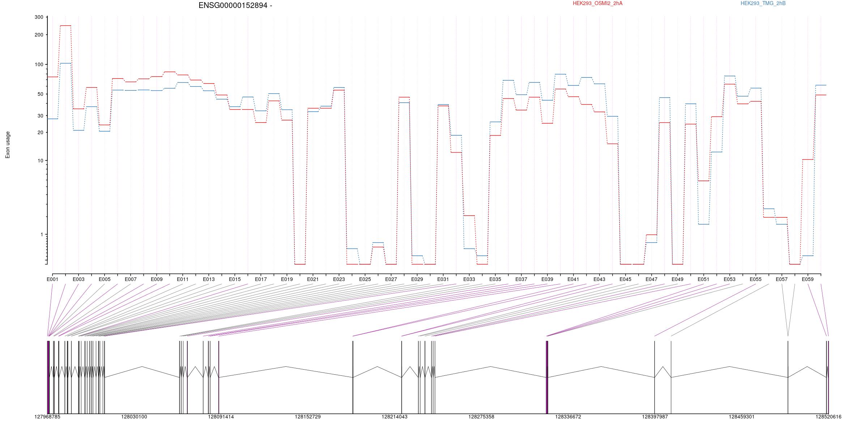The width and height of the screenshot is (868, 434).
Task: Click the 50 y-axis tick label
Action: click(40, 94)
